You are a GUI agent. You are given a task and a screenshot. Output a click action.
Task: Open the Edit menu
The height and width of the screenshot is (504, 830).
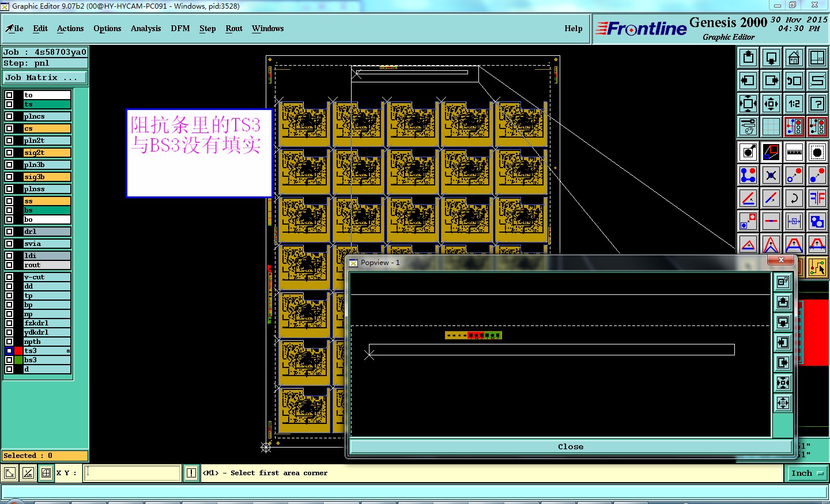click(x=40, y=28)
